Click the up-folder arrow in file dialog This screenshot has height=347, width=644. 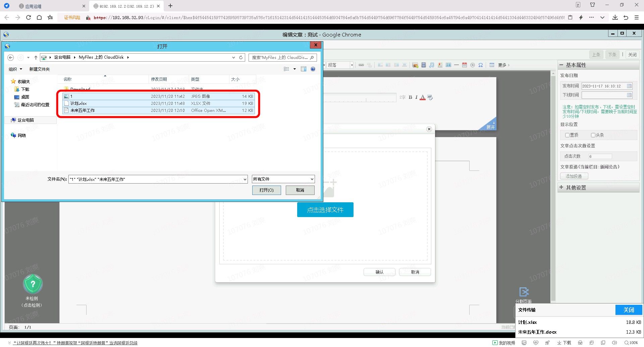point(36,58)
